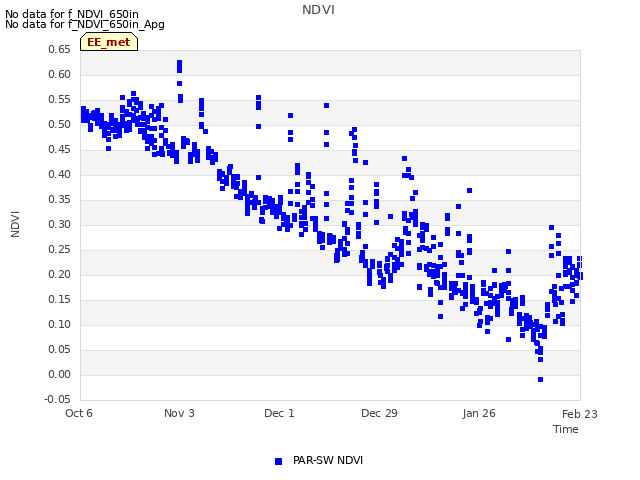Click the 0.45 y-axis value

coord(59,149)
